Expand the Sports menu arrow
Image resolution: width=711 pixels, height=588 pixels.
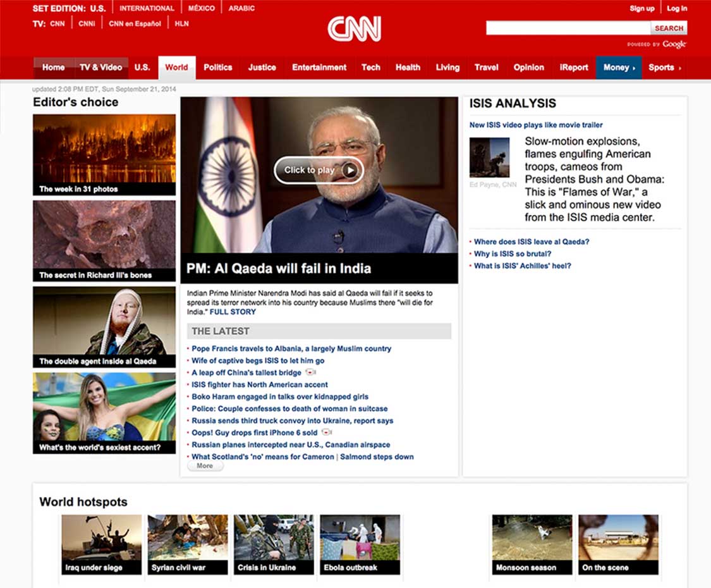click(x=680, y=68)
